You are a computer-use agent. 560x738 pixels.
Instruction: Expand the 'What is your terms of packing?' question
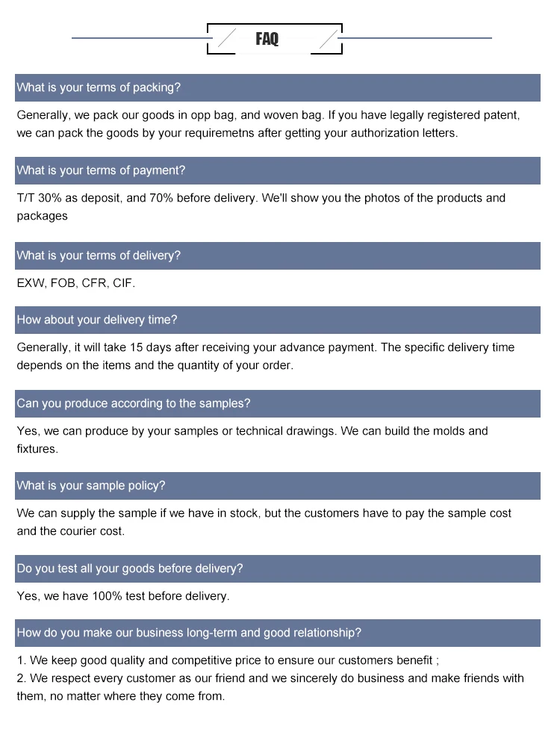(x=277, y=87)
